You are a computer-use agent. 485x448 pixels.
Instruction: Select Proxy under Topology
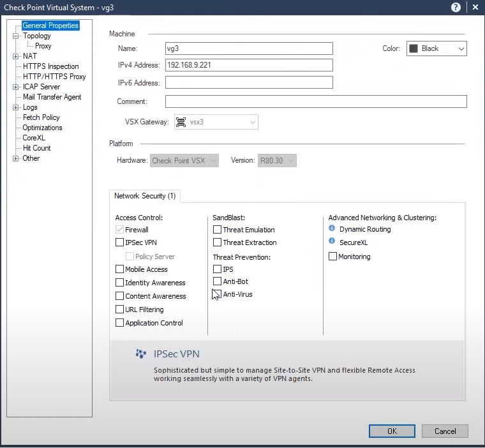coord(43,46)
